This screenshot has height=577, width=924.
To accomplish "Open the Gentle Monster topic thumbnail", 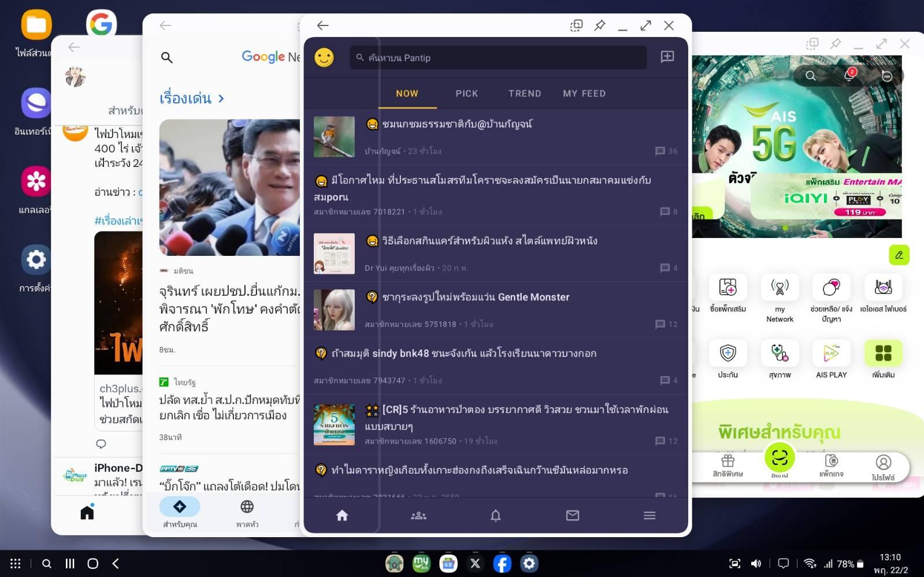I will [334, 310].
